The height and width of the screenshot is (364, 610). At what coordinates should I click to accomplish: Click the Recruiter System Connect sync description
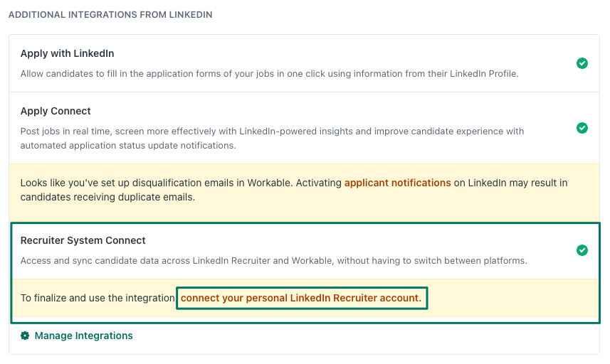point(274,261)
